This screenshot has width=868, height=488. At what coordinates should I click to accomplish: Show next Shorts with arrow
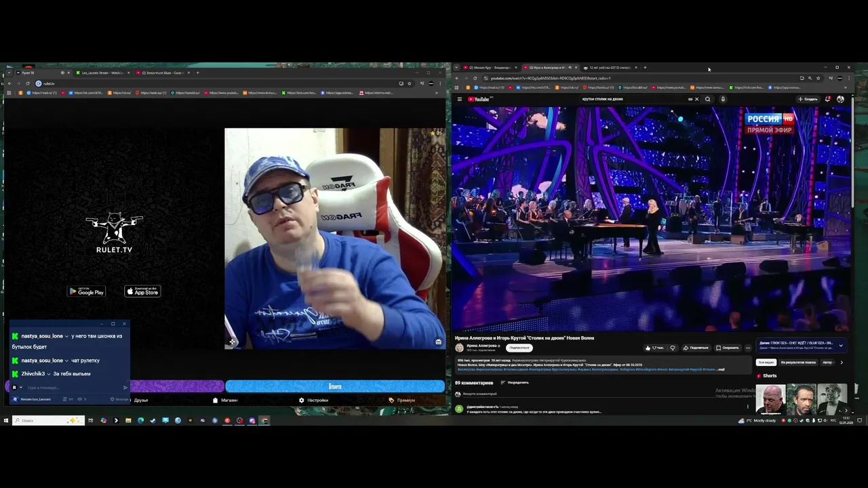[x=846, y=410]
